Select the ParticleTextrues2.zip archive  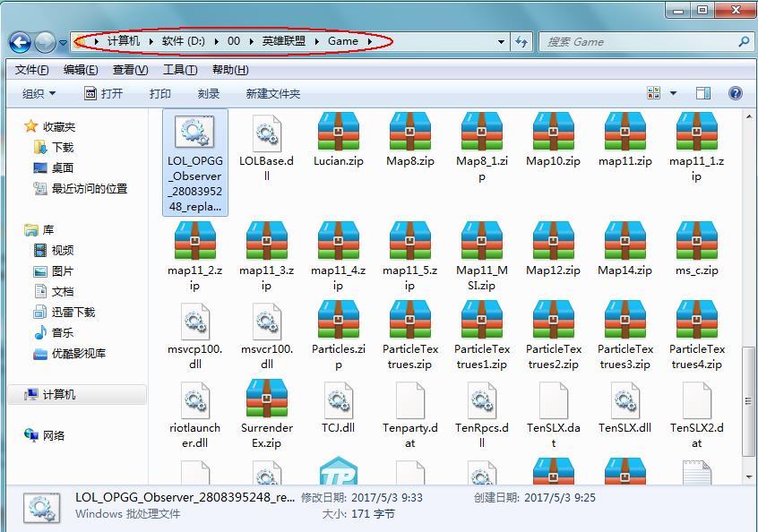click(553, 336)
